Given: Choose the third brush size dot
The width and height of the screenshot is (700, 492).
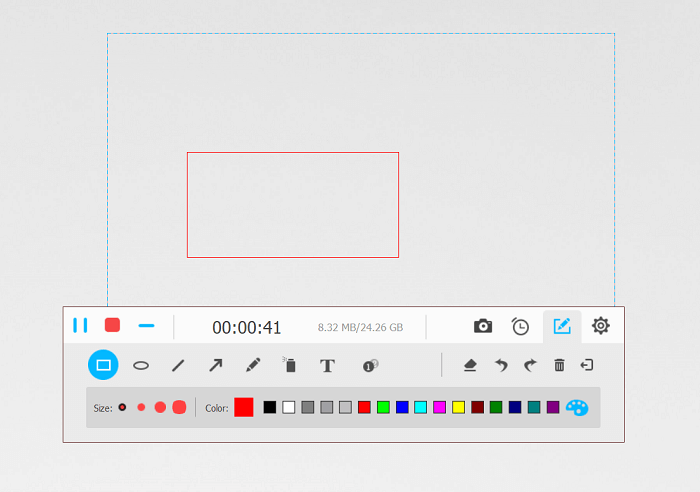Looking at the screenshot, I should tap(160, 407).
